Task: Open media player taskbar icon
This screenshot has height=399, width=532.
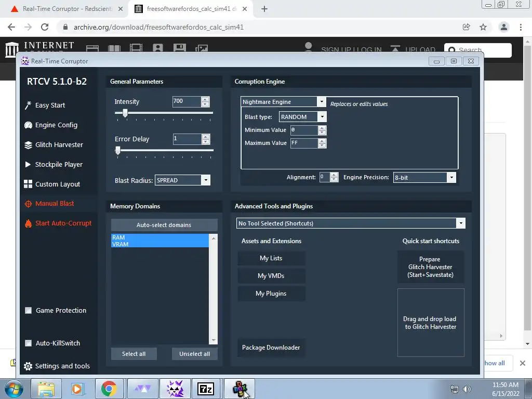Action: pyautogui.click(x=77, y=389)
